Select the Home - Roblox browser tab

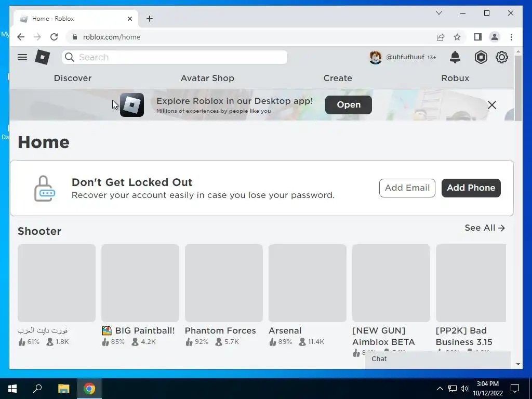tap(75, 19)
